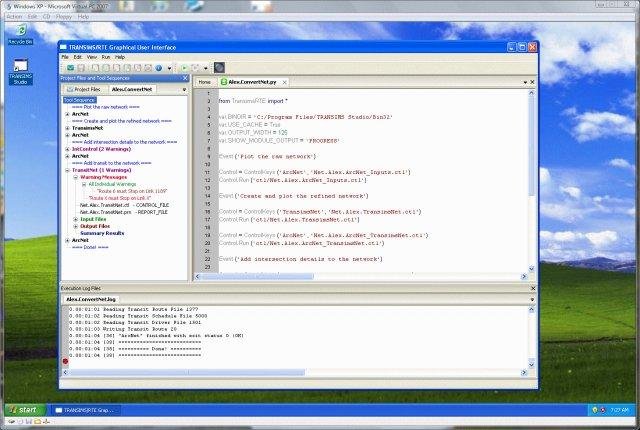Open the Help menu in TRANSIMS/RTE
The image size is (640, 430).
120,57
